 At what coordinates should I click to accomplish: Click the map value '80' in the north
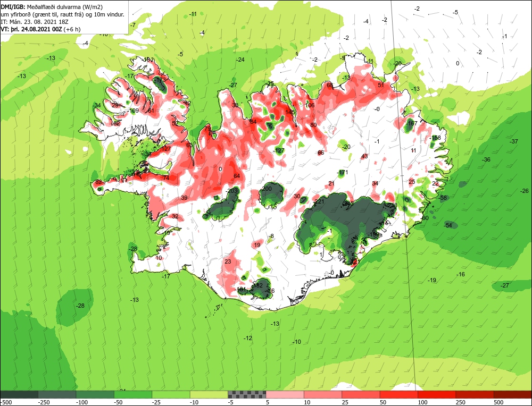click(313, 125)
